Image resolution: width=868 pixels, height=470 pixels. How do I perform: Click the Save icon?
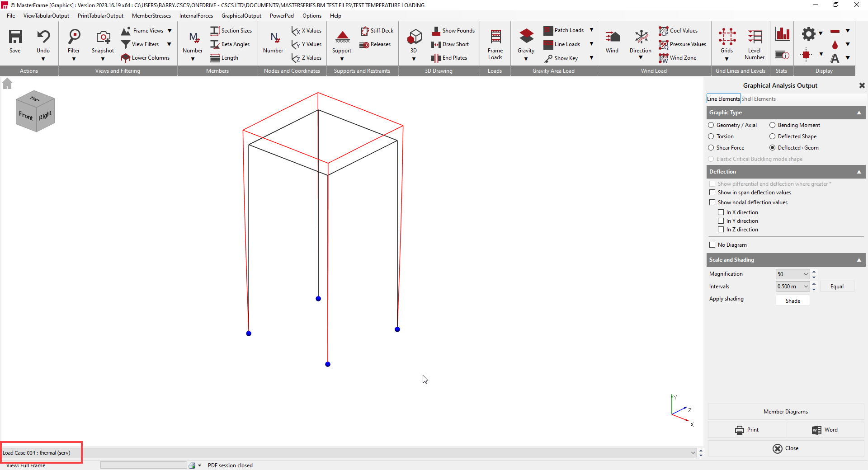point(15,37)
